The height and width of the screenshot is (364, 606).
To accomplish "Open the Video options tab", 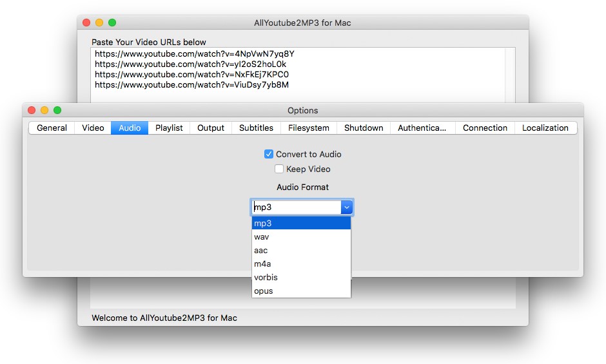I will click(x=93, y=128).
